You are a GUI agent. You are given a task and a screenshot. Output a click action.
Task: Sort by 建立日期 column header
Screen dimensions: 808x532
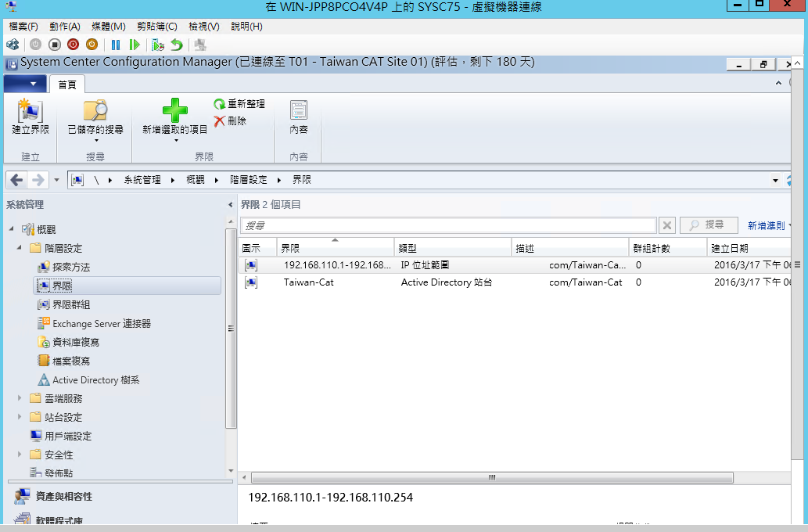tap(749, 248)
